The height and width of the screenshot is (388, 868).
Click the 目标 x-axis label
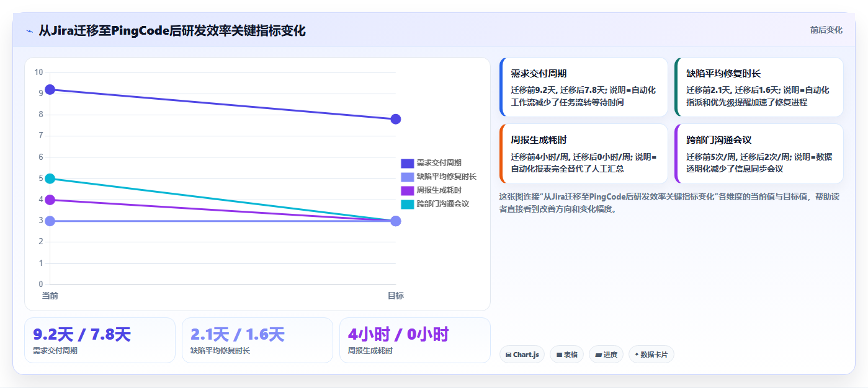(396, 296)
